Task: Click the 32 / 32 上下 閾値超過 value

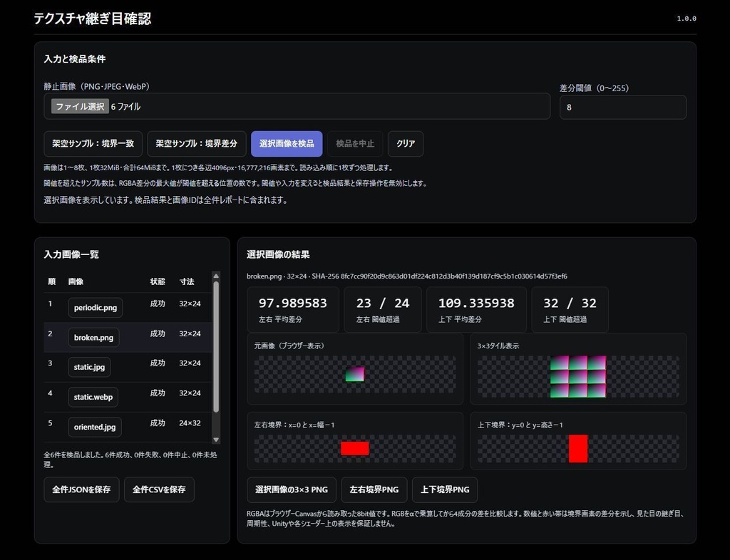Action: click(x=570, y=304)
